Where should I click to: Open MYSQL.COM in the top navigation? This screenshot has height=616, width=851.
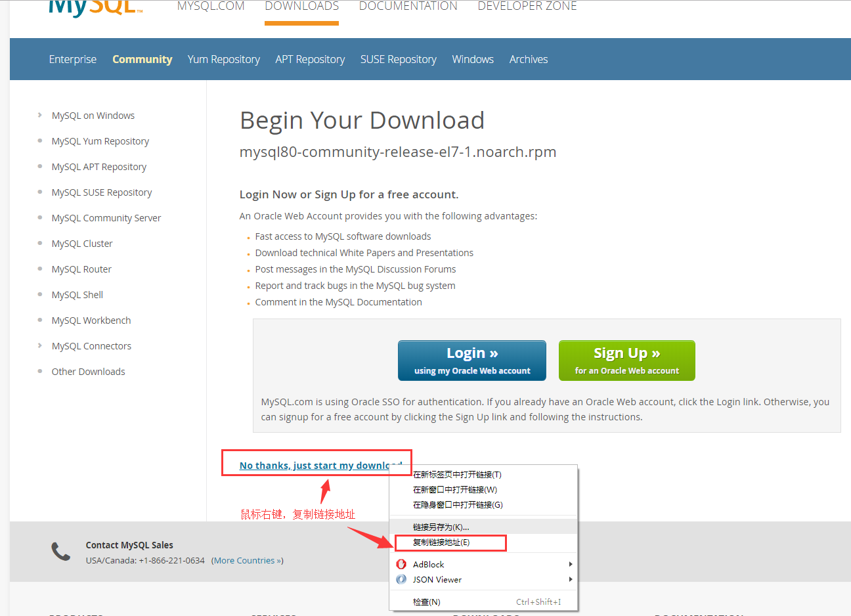(211, 7)
